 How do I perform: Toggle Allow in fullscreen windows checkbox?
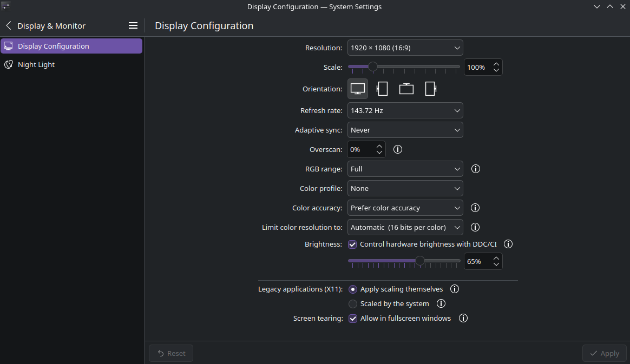(x=353, y=319)
